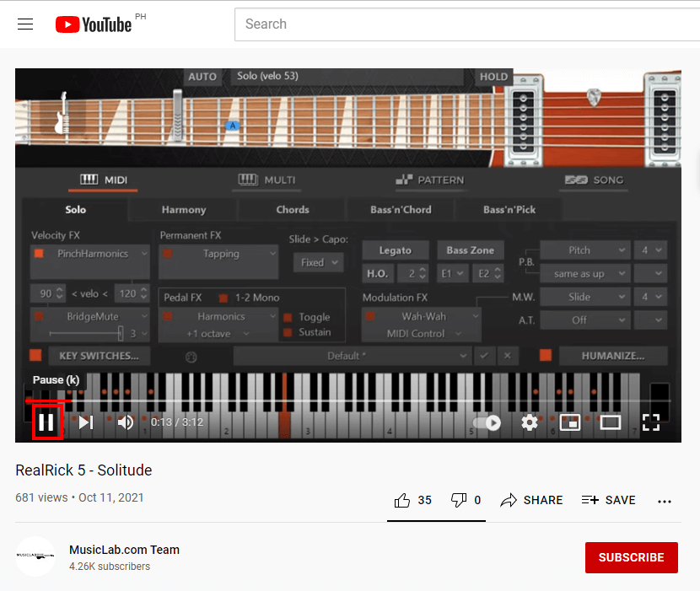Switch to the Bass'n'Chord tab
The height and width of the screenshot is (591, 700).
[x=401, y=210]
